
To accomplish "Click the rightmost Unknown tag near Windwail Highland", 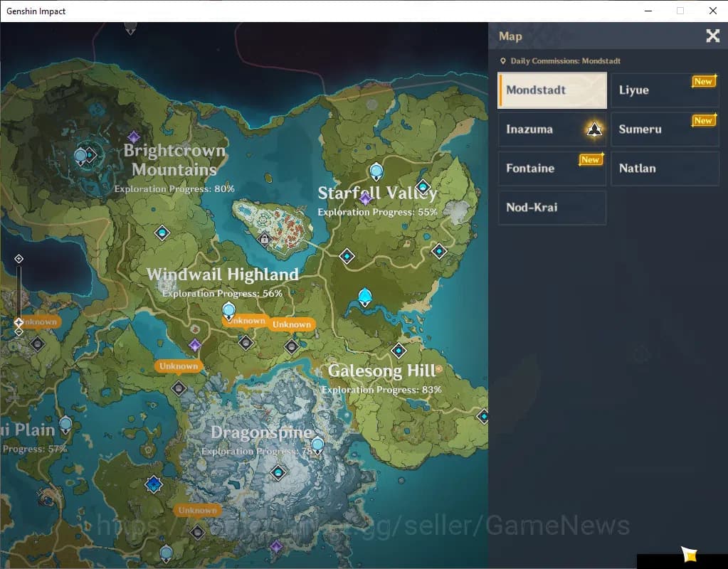I will click(x=292, y=324).
